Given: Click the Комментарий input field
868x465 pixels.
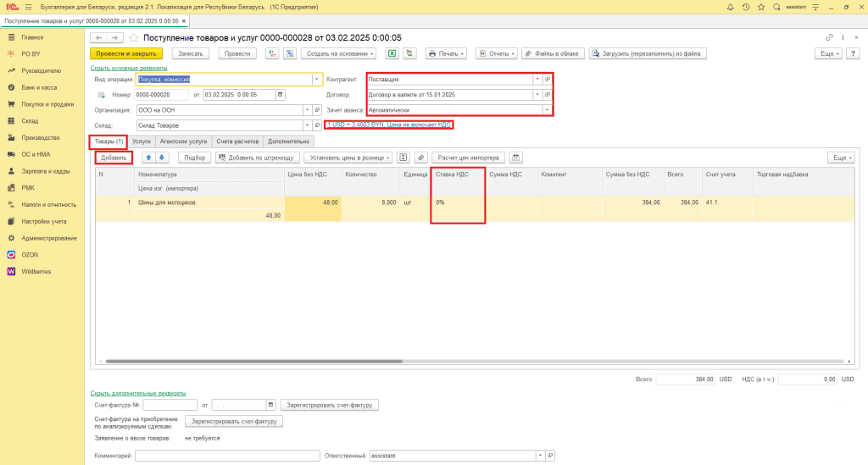Looking at the screenshot, I should pos(227,456).
